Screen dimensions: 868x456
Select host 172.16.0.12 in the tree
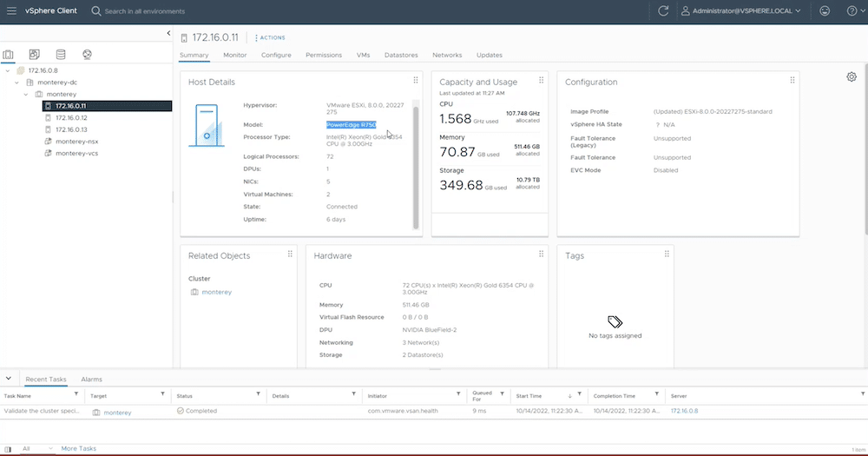71,117
